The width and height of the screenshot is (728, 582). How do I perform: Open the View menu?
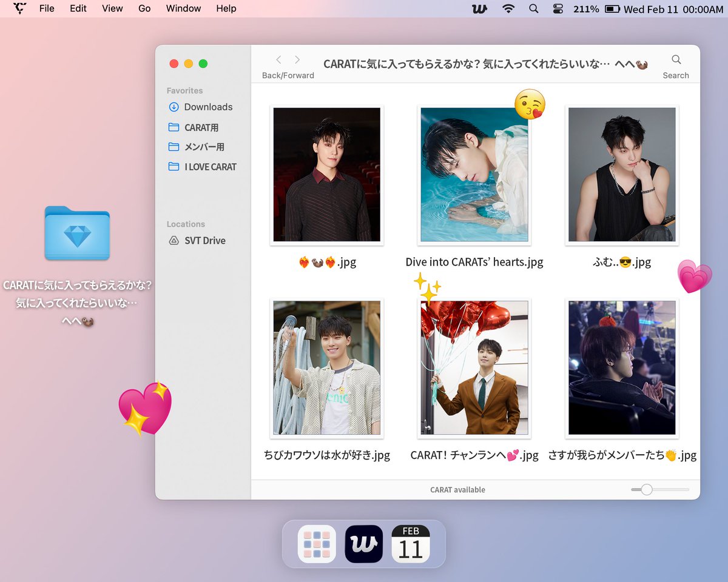coord(112,8)
